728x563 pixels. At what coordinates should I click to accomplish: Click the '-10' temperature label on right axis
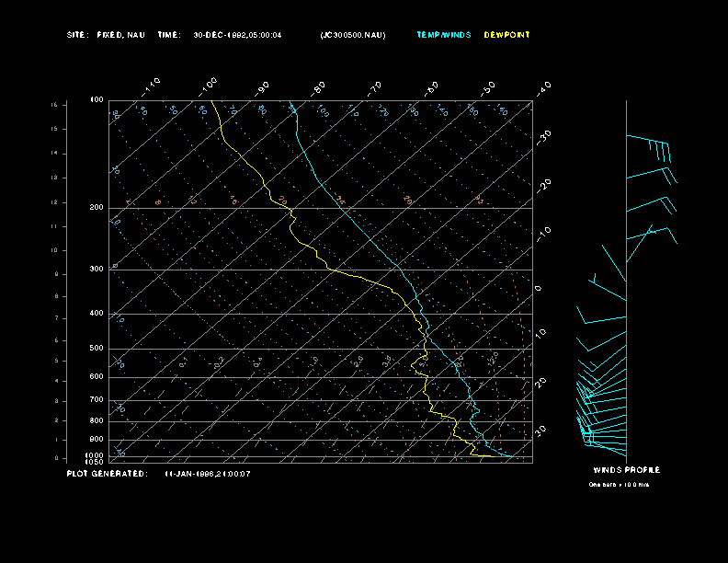pyautogui.click(x=543, y=234)
